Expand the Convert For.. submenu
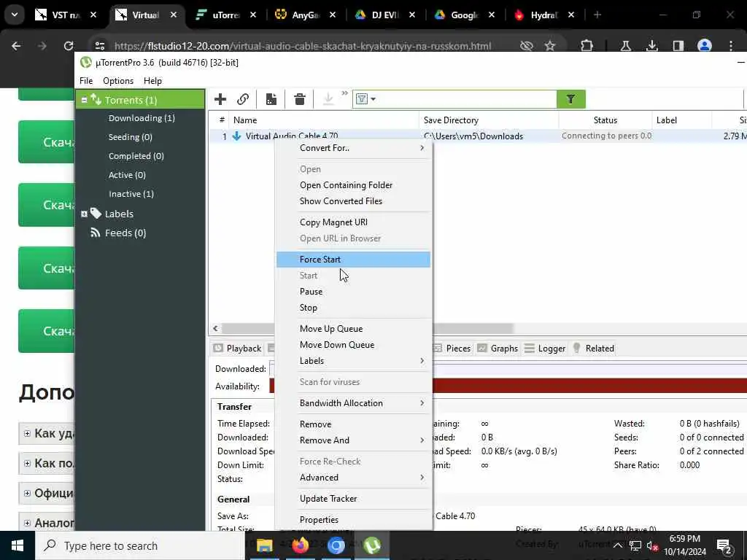Viewport: 747px width, 560px height. tap(353, 148)
